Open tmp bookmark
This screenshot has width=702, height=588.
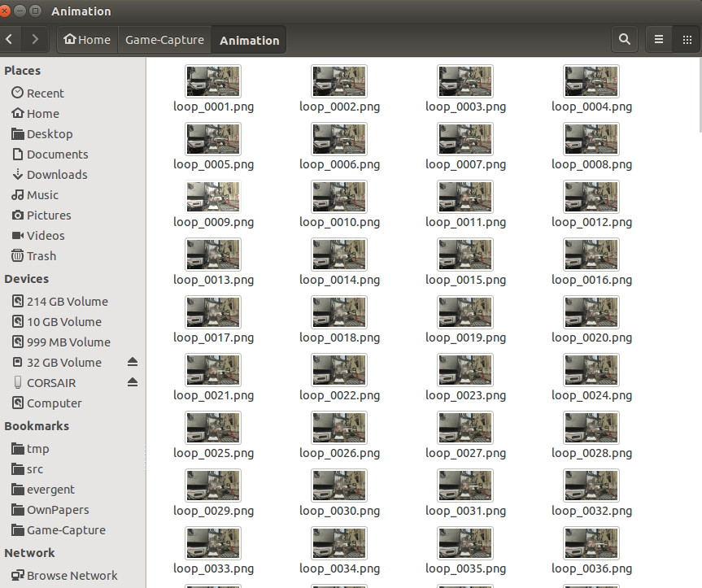coord(72,449)
